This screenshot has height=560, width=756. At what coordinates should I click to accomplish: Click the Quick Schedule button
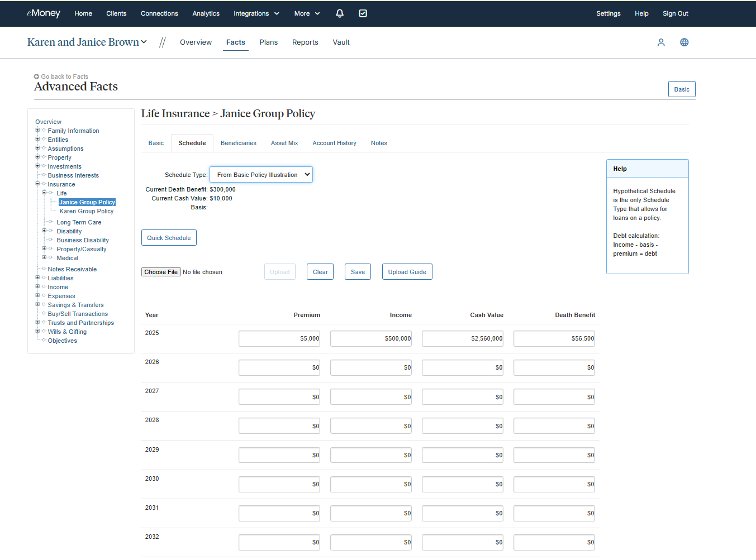coord(169,238)
